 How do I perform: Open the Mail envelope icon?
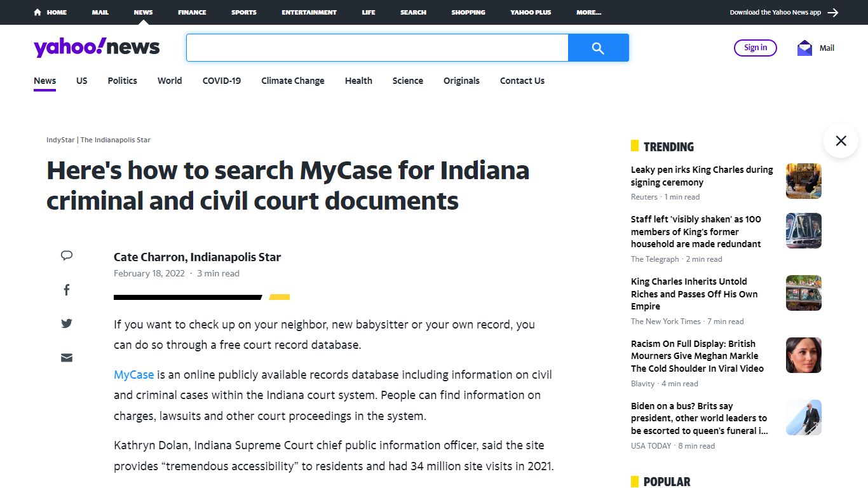tap(804, 48)
